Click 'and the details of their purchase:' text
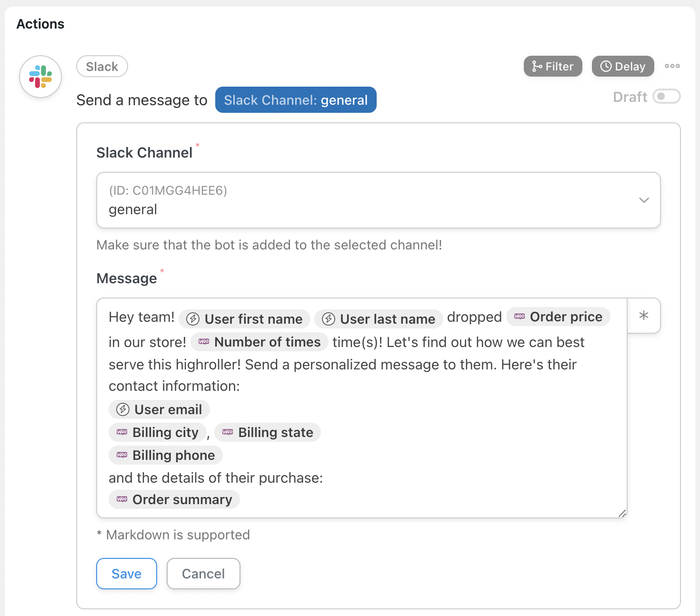 point(216,477)
